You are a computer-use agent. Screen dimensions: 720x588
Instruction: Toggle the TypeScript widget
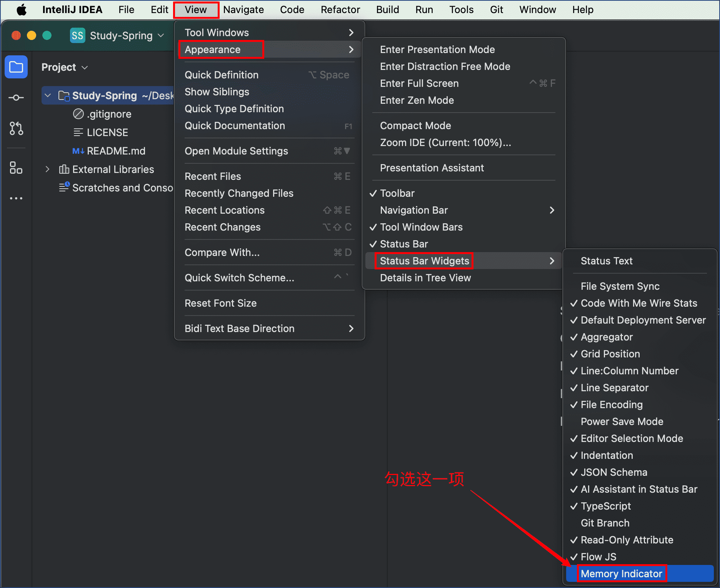(x=640, y=506)
